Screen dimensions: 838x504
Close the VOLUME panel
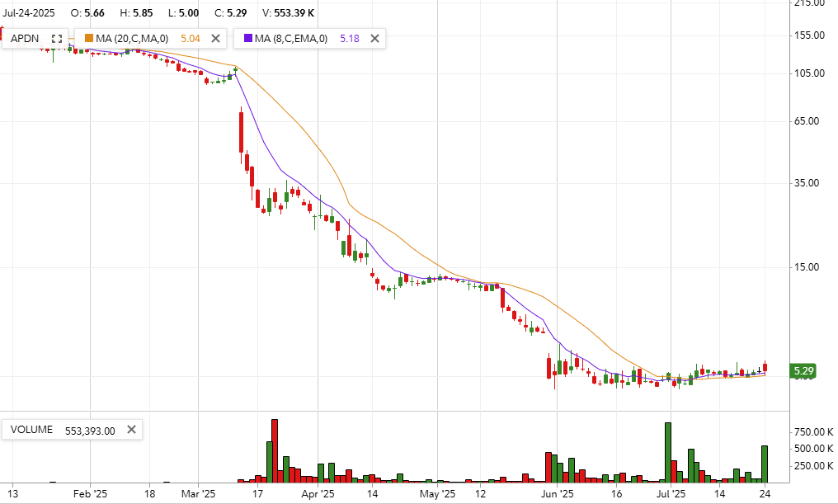click(x=131, y=430)
